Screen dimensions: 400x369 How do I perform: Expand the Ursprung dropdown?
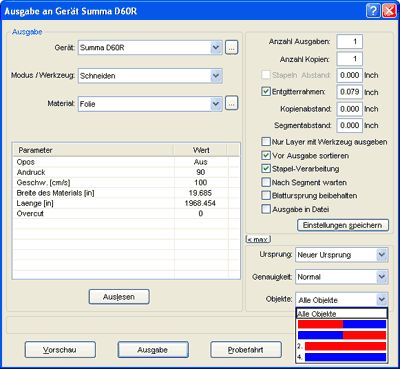[382, 255]
